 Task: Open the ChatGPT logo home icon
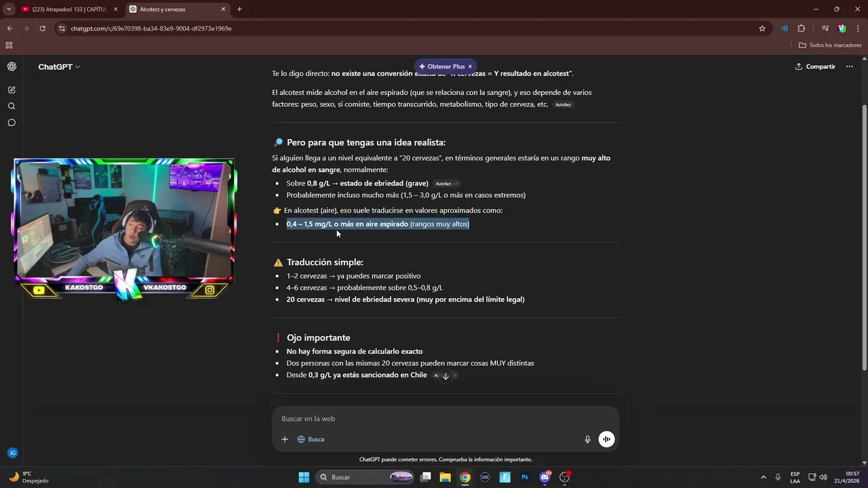coord(12,66)
